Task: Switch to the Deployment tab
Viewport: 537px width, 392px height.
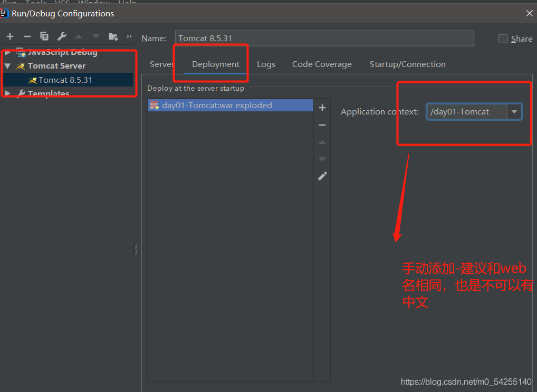Action: point(215,64)
